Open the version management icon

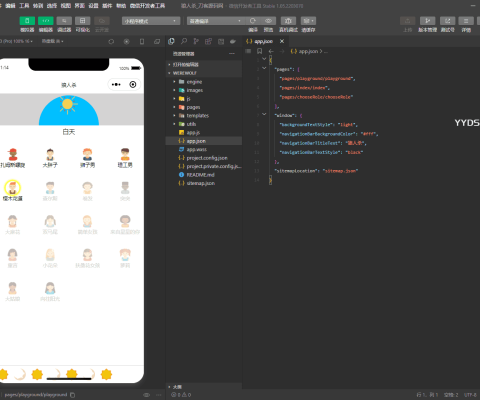click(427, 21)
